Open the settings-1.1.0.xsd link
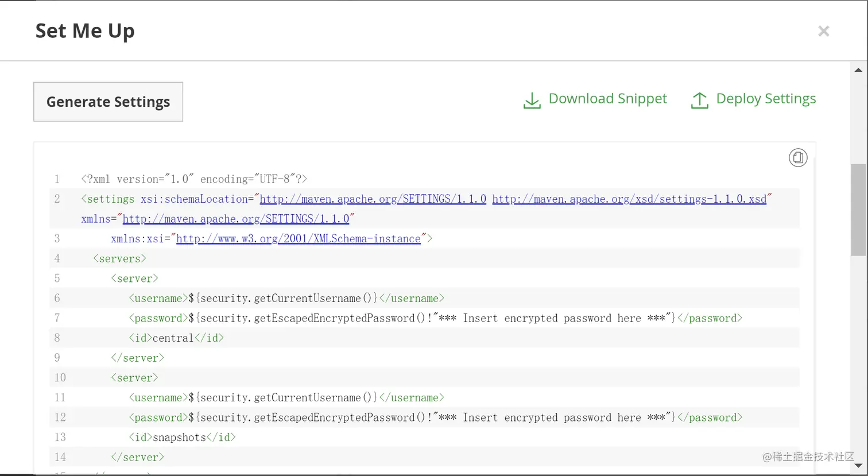Screen dimensions: 868x476 [x=629, y=199]
